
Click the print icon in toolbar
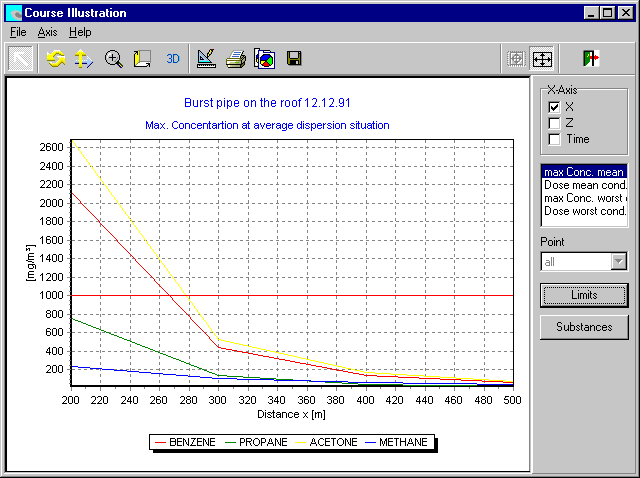coord(235,59)
